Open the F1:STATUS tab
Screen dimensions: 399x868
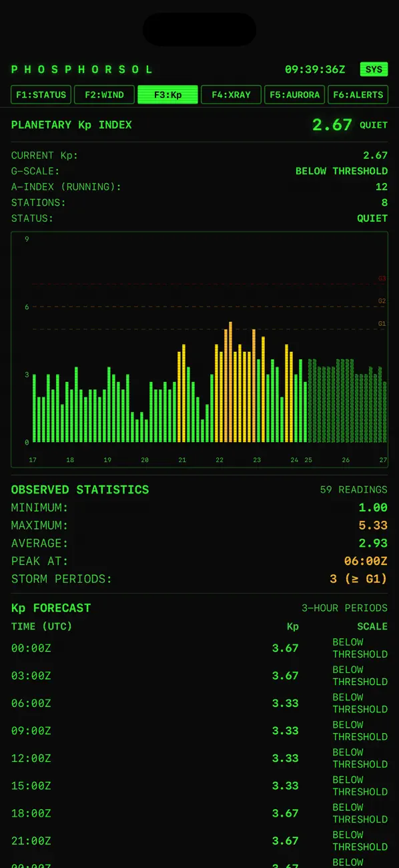click(x=41, y=95)
